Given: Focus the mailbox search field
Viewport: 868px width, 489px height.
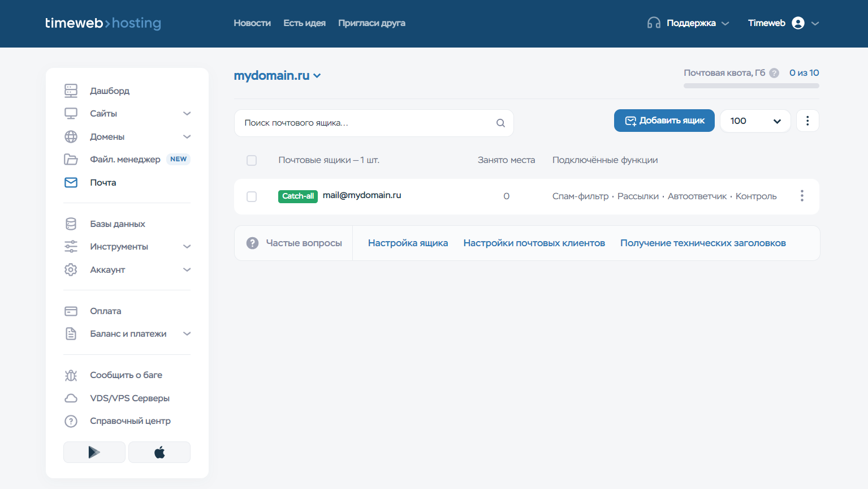Looking at the screenshot, I should point(374,123).
